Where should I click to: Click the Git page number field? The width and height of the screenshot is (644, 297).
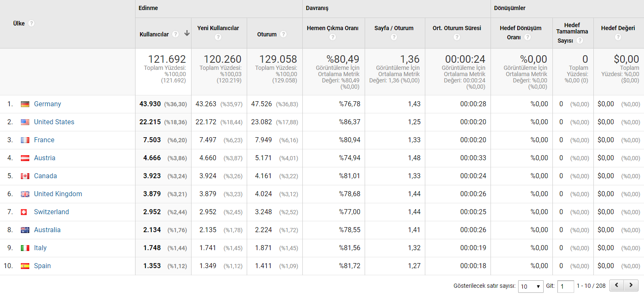pos(566,287)
